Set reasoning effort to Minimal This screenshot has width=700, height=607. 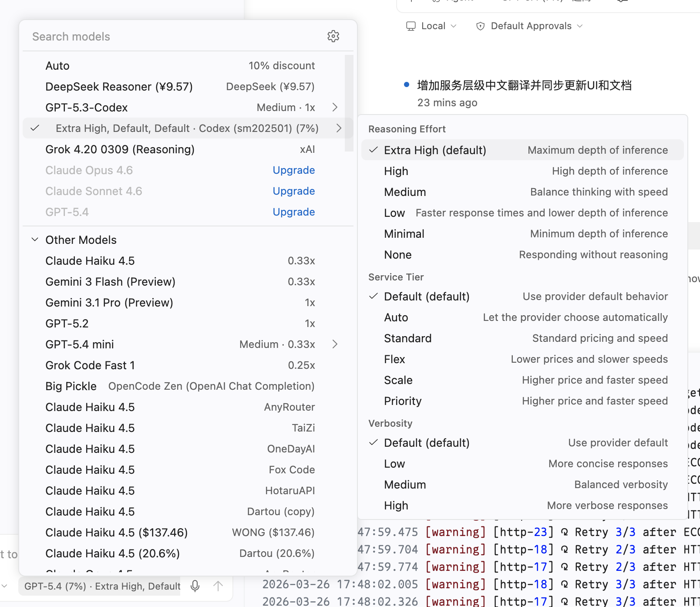click(522, 233)
